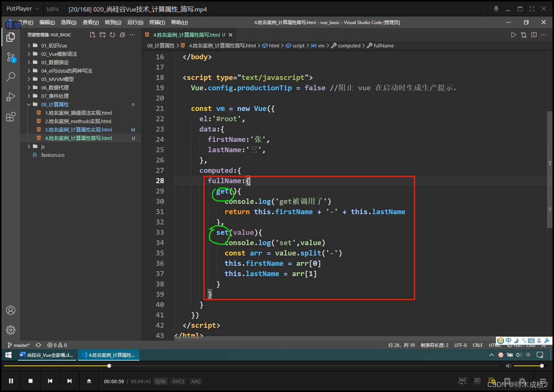Screen dimensions: 554x392
Task: Toggle PotPlayer fullscreen mode
Action: tap(532, 9)
